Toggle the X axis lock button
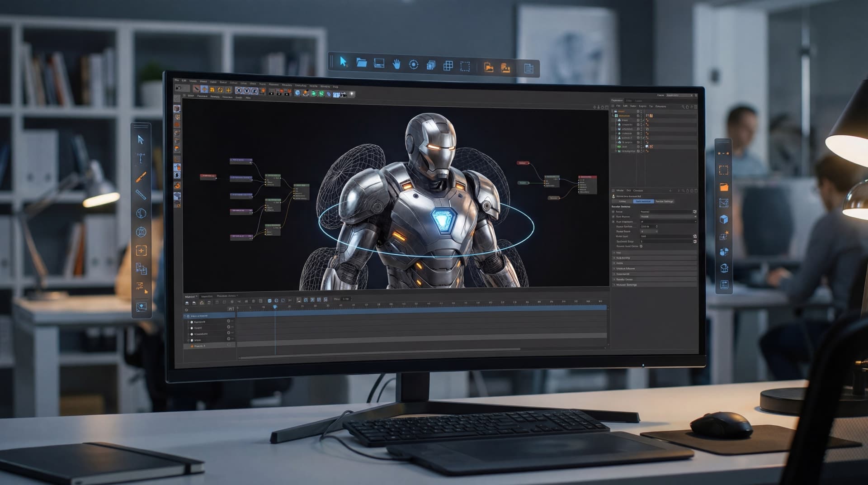Image resolution: width=868 pixels, height=485 pixels. 239,90
